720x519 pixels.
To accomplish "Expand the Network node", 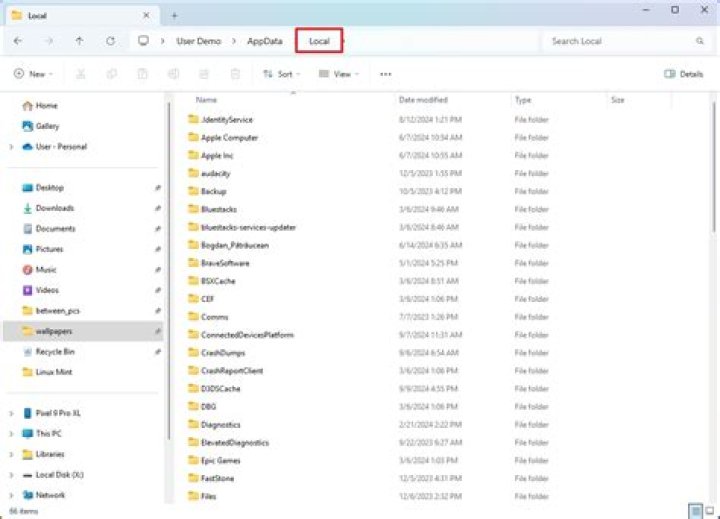I will click(x=11, y=495).
